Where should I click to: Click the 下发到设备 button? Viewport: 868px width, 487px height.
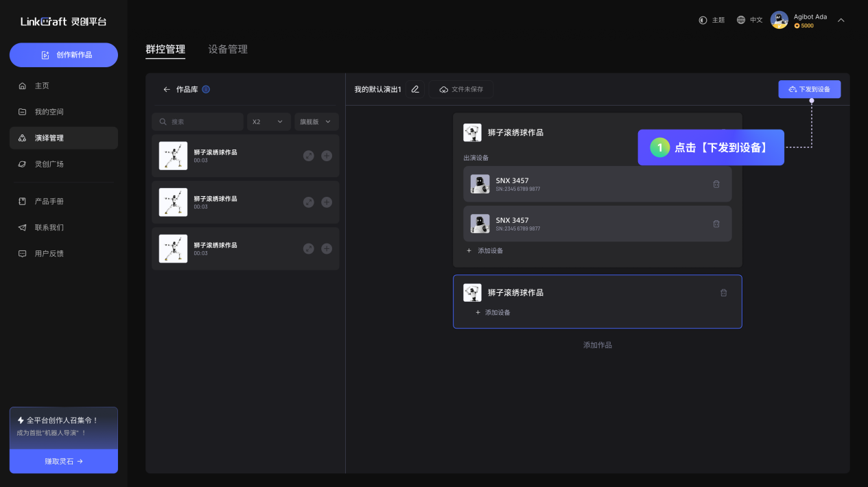tap(809, 89)
